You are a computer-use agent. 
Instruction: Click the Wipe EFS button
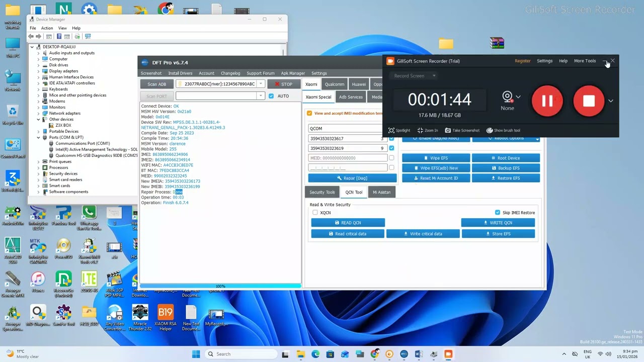point(436,158)
